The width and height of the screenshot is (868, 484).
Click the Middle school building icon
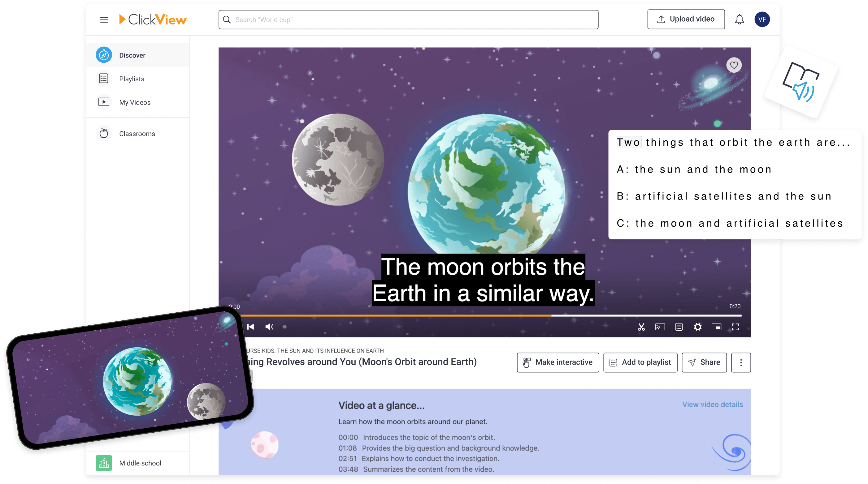pyautogui.click(x=104, y=463)
